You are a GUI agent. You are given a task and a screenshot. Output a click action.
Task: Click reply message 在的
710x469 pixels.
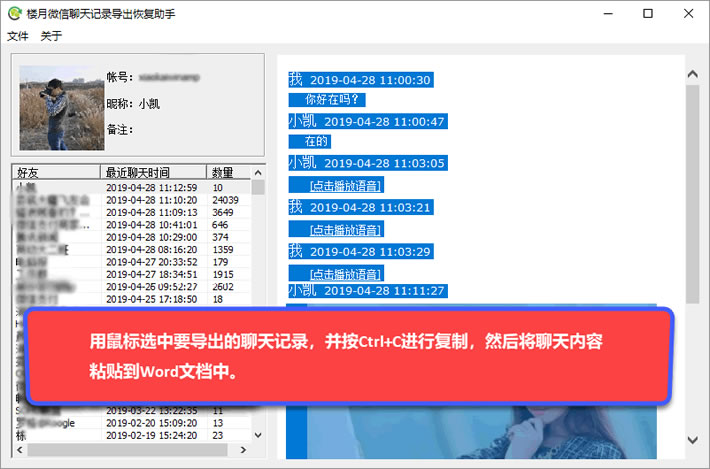point(316,141)
